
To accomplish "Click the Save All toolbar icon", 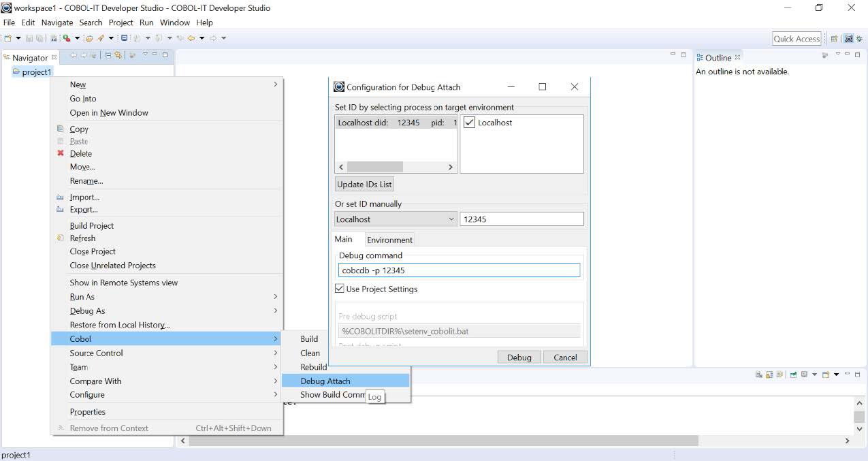I will tap(39, 38).
